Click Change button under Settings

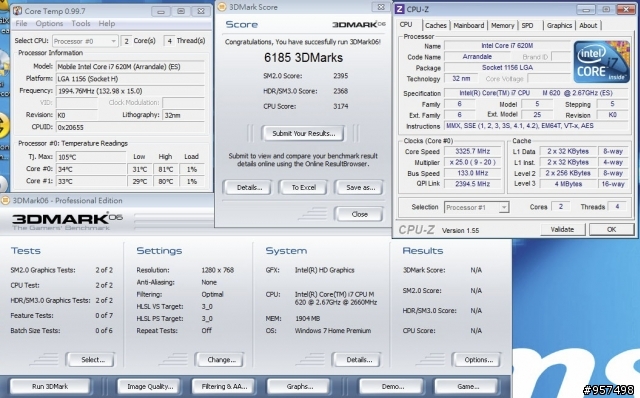click(221, 360)
